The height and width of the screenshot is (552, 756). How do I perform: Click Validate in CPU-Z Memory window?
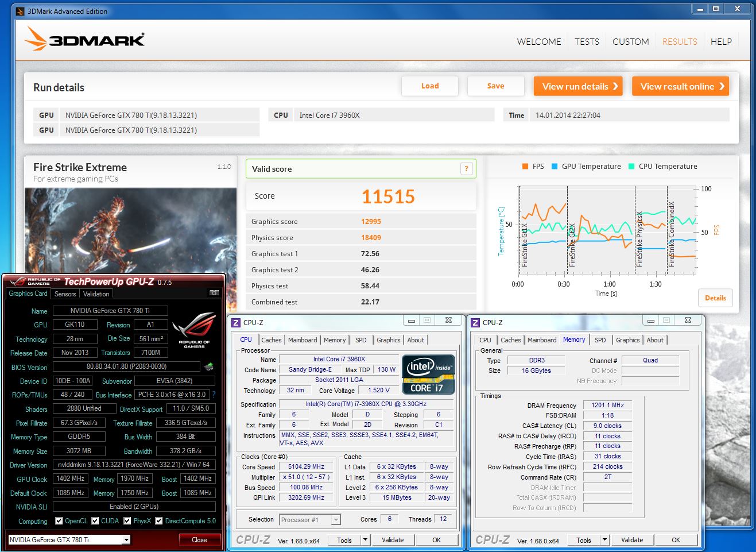(632, 540)
